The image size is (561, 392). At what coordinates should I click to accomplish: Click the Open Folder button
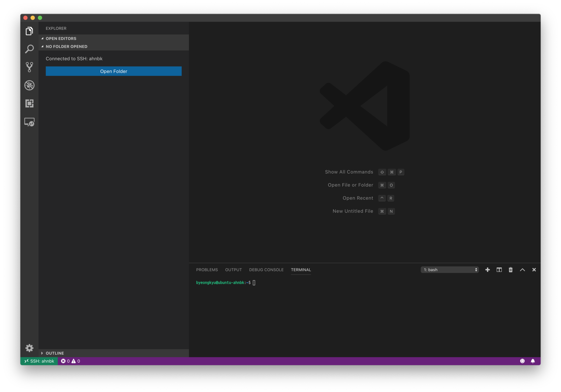114,71
